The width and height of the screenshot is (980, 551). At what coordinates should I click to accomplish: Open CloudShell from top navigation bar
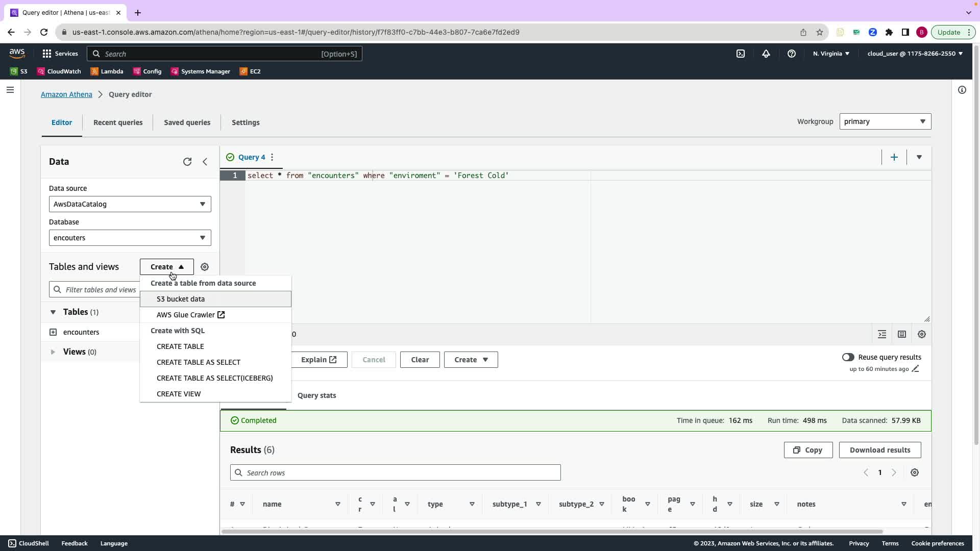coord(741,54)
